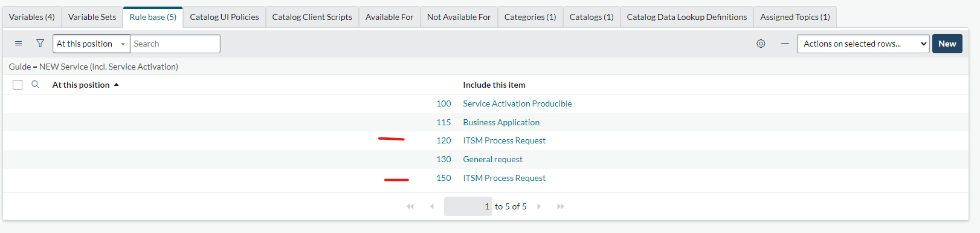
Task: Collapse the list with the minus icon
Action: tap(785, 44)
